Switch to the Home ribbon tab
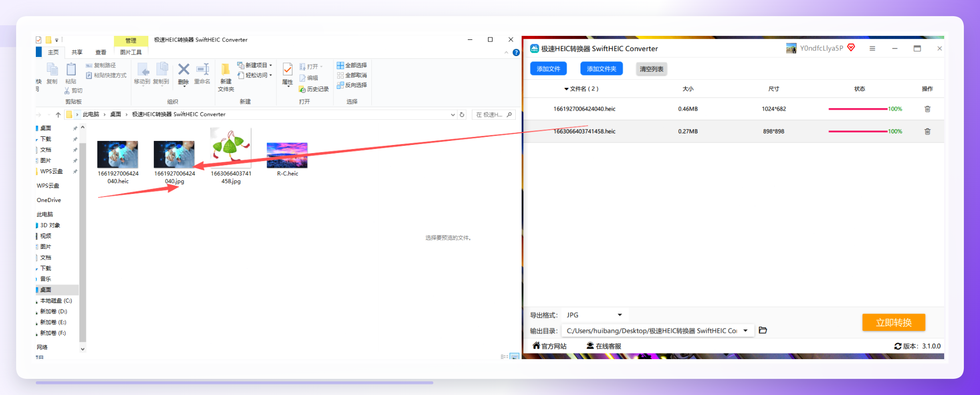The height and width of the screenshot is (395, 980). click(53, 52)
